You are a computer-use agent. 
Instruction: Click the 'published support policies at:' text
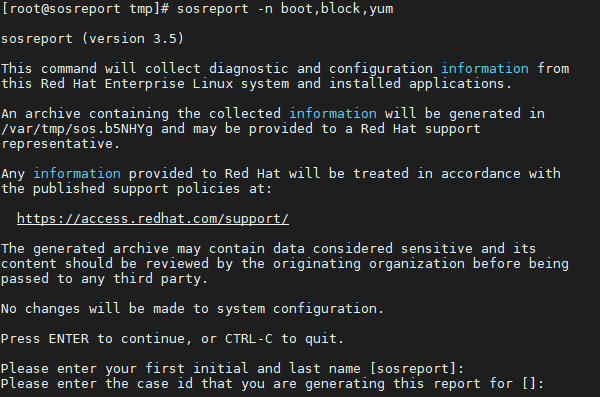(152, 188)
